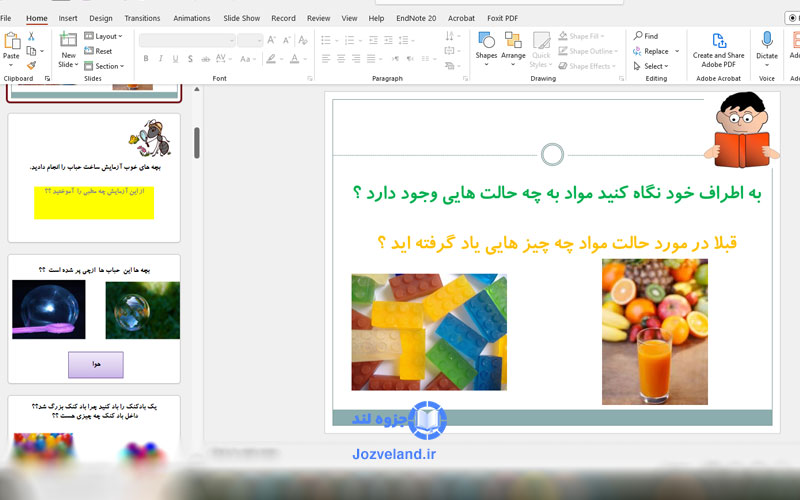
Task: Add a slide with New Slide icon
Action: [x=68, y=39]
